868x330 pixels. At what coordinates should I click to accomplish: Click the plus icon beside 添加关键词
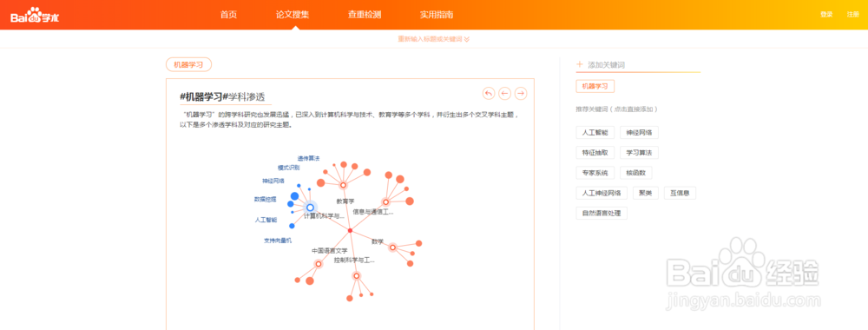tap(580, 65)
